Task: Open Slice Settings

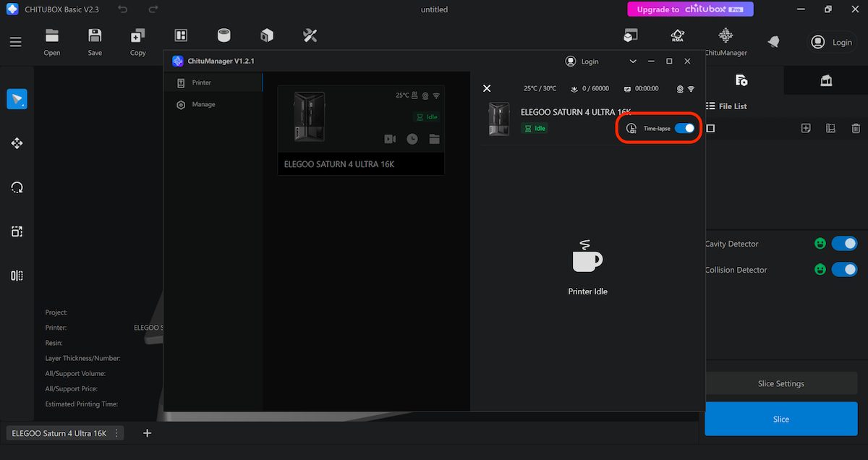Action: [x=781, y=383]
